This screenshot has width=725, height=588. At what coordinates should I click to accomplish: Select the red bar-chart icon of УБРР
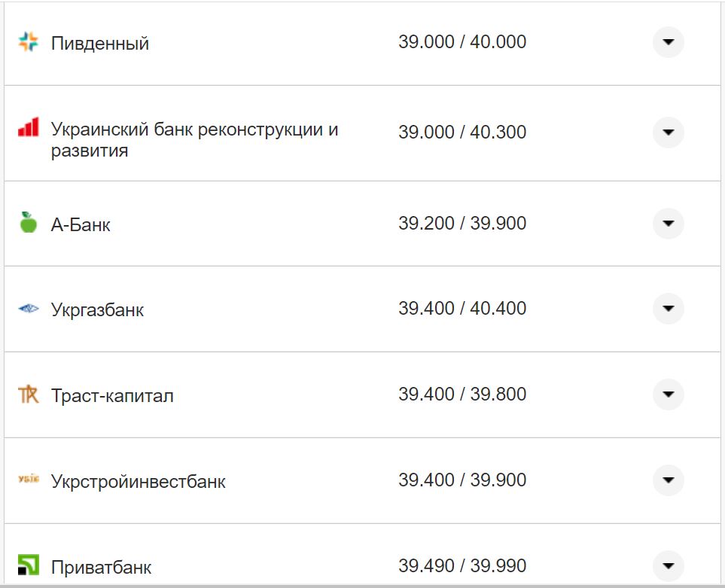tap(28, 128)
